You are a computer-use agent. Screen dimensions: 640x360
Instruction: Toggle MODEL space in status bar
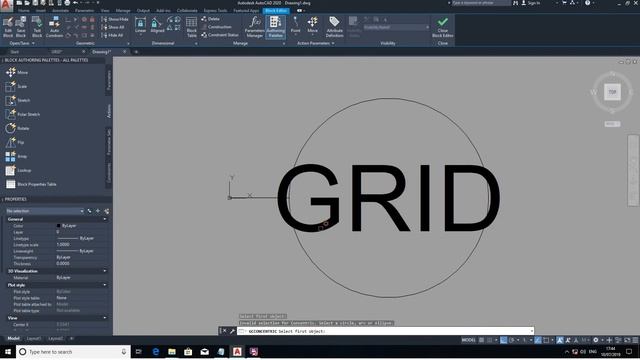coord(469,340)
